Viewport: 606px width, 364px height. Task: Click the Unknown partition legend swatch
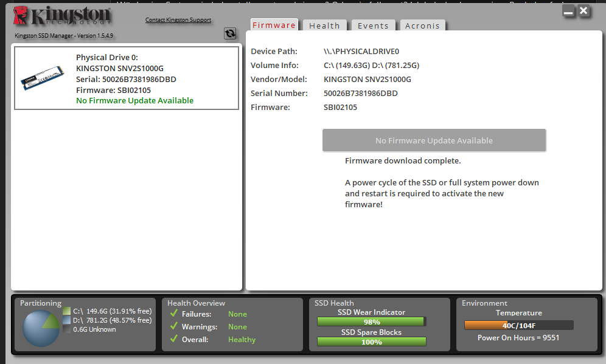pos(66,329)
